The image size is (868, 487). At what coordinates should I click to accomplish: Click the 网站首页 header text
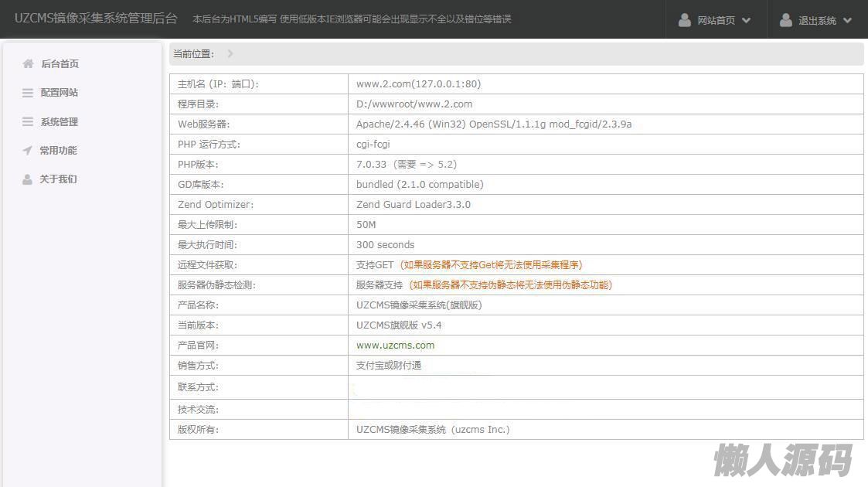click(x=716, y=21)
